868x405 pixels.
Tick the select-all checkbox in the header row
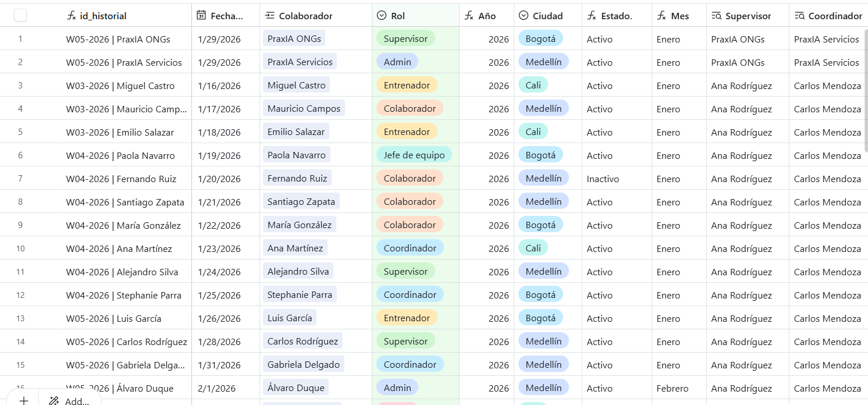20,16
